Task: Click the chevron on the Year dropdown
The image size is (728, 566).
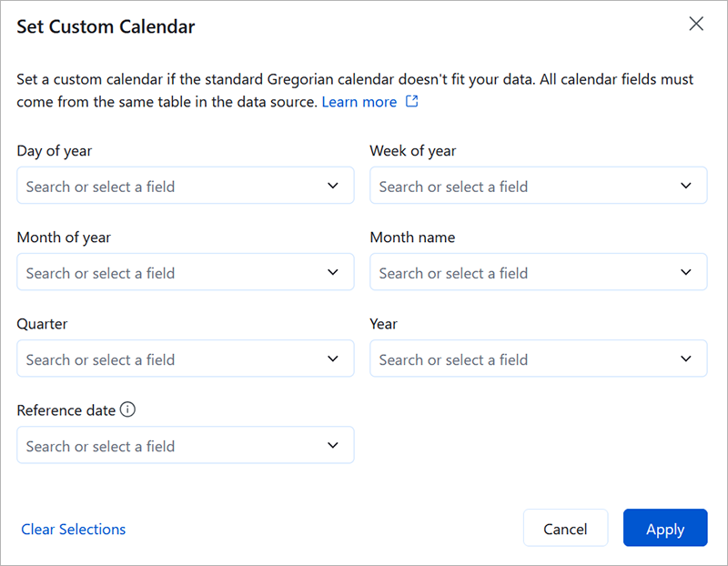Action: click(688, 359)
